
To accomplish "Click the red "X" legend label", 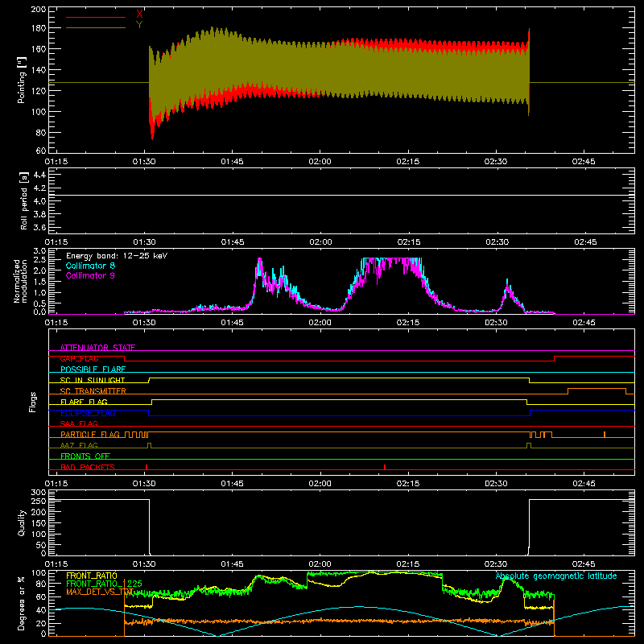I will point(139,14).
